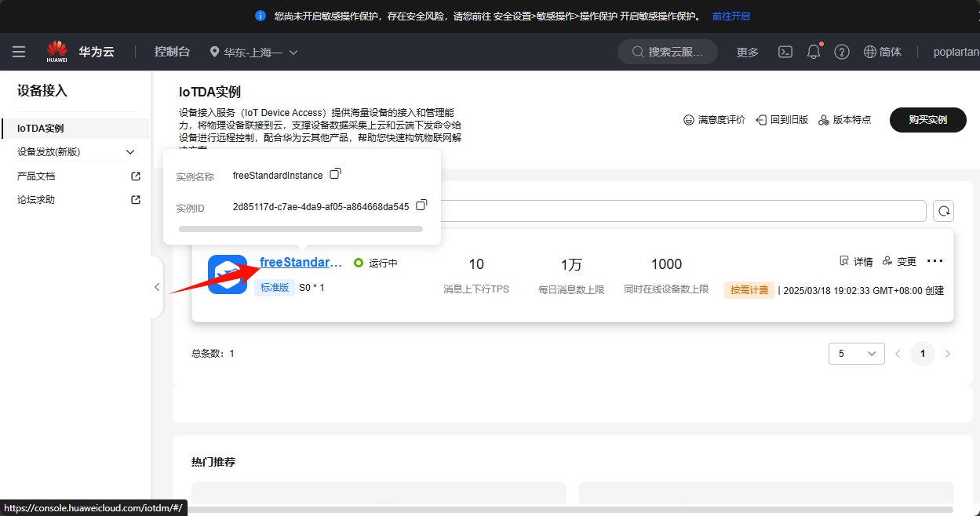The height and width of the screenshot is (516, 980).
Task: Open the freeStandardInstance instance link
Action: (301, 262)
